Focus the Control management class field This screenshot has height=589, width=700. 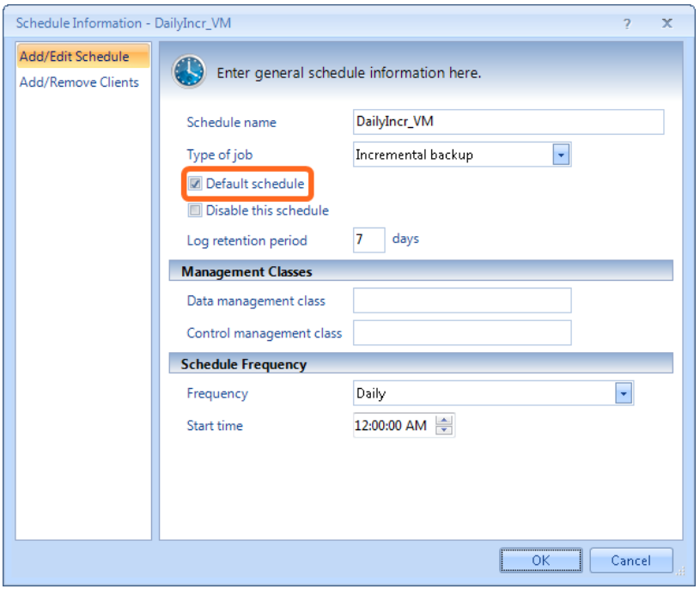(462, 333)
